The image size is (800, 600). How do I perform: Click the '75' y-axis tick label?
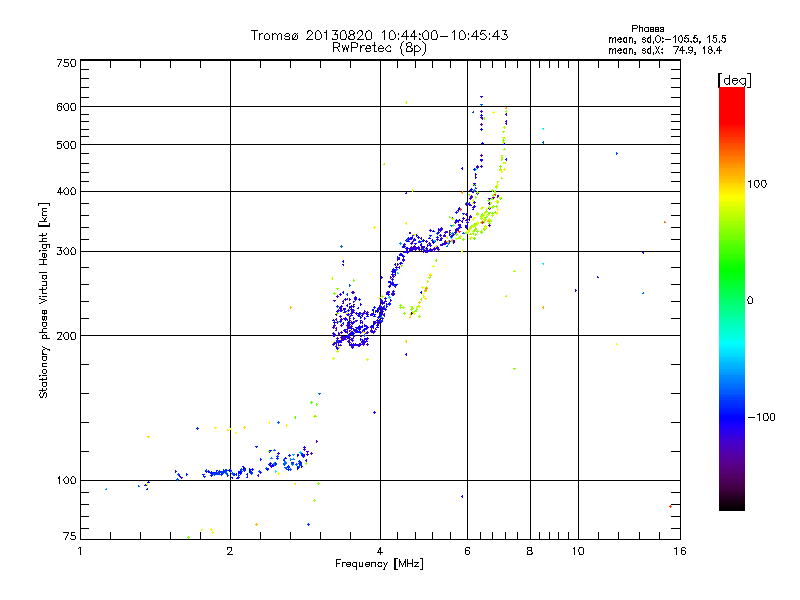[x=70, y=536]
